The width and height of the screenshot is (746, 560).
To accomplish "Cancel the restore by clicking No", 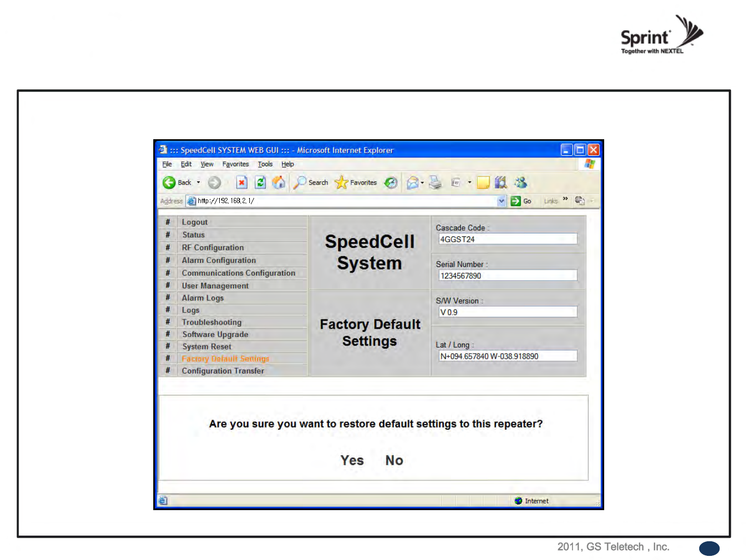I will [394, 460].
